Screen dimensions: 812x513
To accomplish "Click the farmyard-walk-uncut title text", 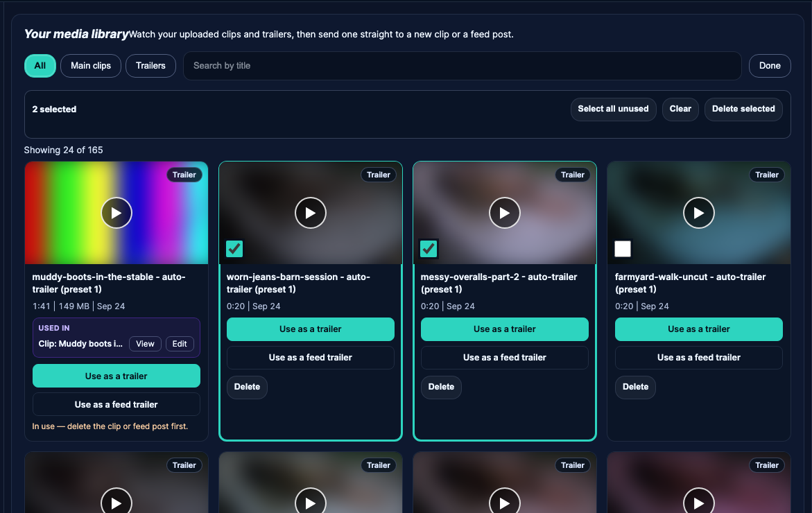I will (690, 283).
